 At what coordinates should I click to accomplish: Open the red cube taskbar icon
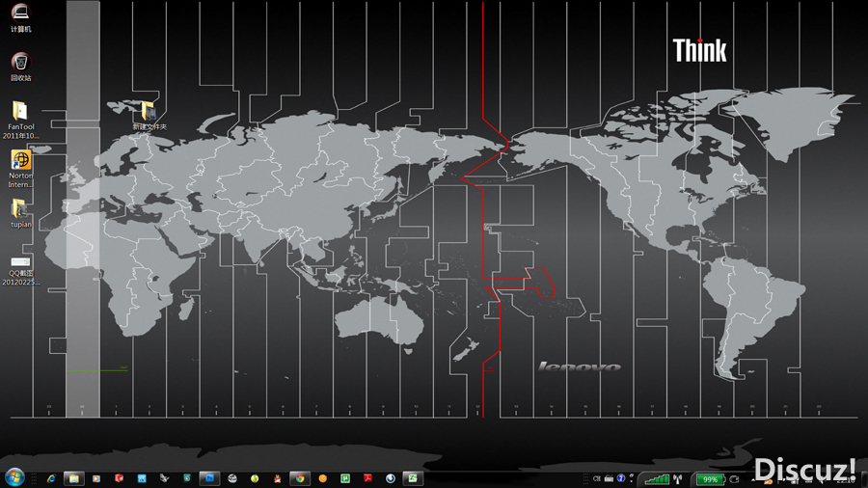[119, 478]
